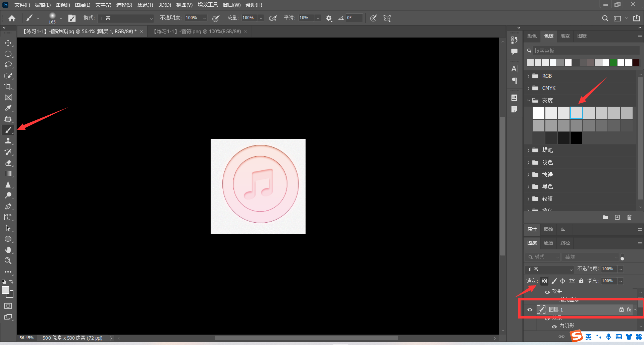Viewport: 644px width, 345px height.
Task: Click the 56.45% zoom level field
Action: [26, 338]
